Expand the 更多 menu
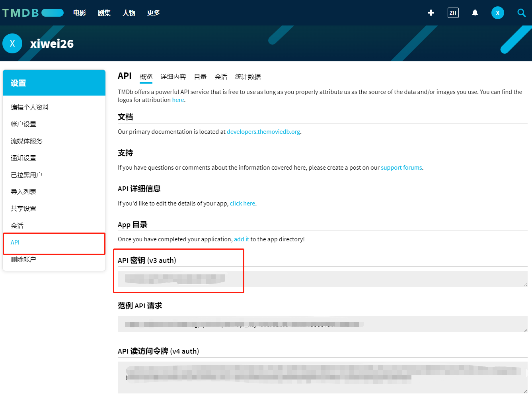This screenshot has height=403, width=532. 153,13
